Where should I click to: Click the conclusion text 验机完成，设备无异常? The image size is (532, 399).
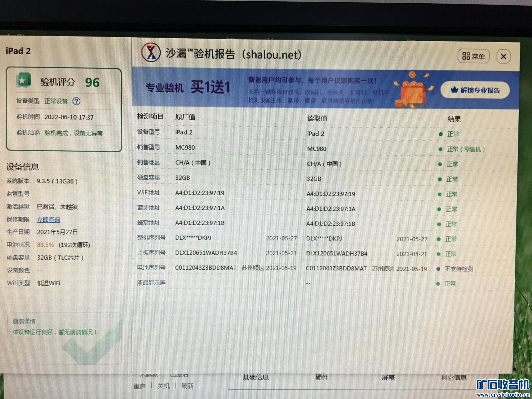click(x=73, y=133)
